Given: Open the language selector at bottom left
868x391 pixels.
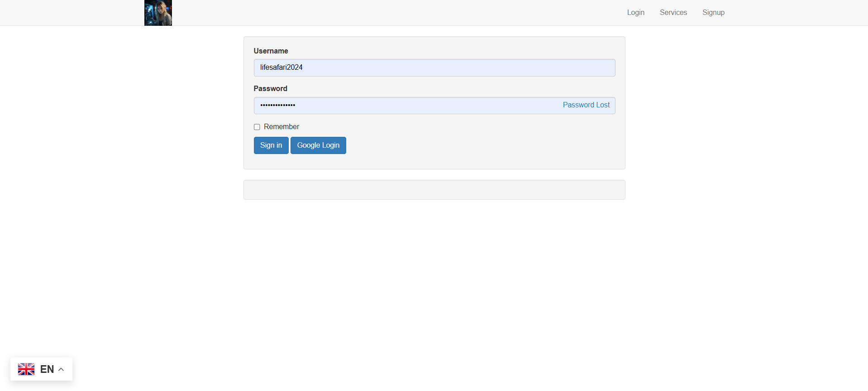Looking at the screenshot, I should 41,369.
